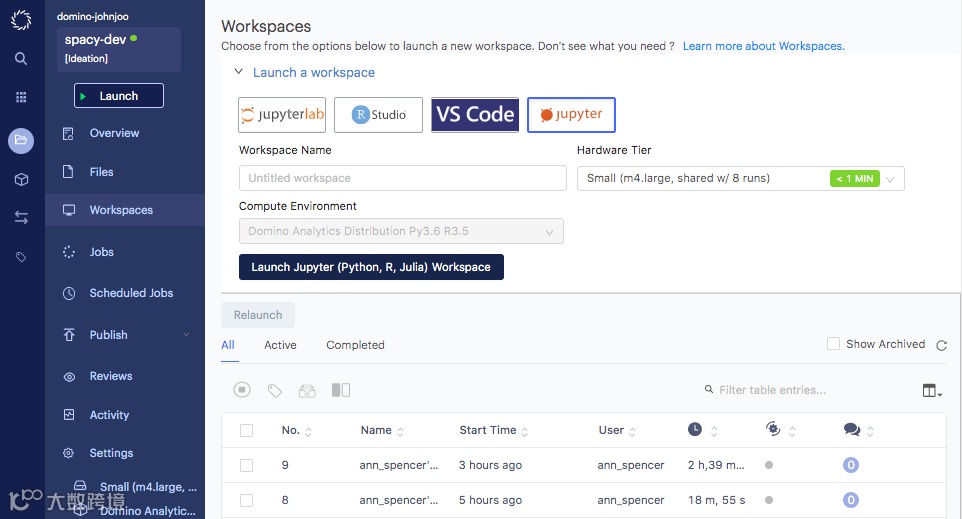Sort by the comments bubble column icon
This screenshot has height=519, width=962.
click(852, 429)
